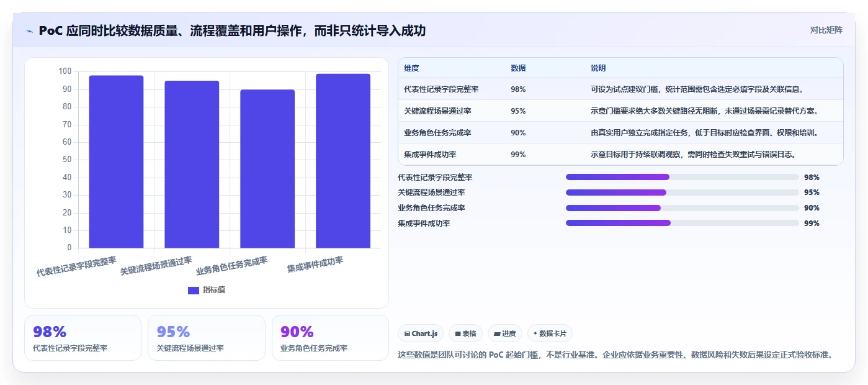Click the description starting 示意目标用于持续联调
The height and width of the screenshot is (385, 868).
[x=693, y=154]
